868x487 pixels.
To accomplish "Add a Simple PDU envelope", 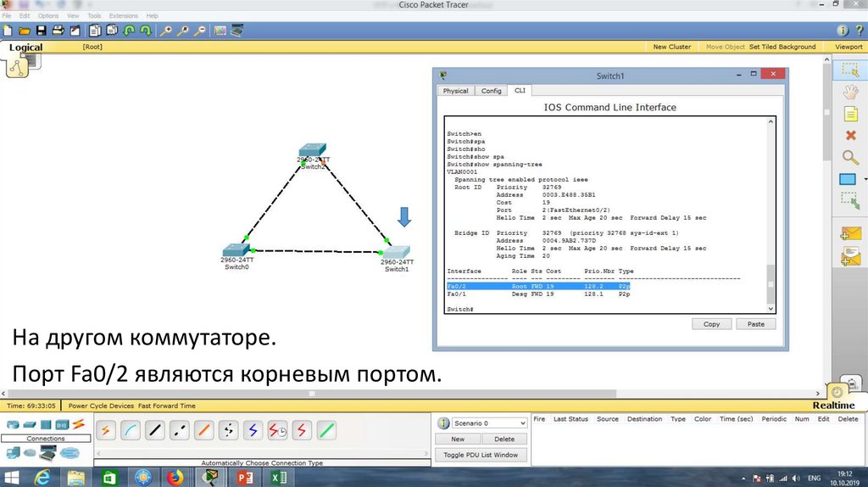I will click(x=850, y=234).
